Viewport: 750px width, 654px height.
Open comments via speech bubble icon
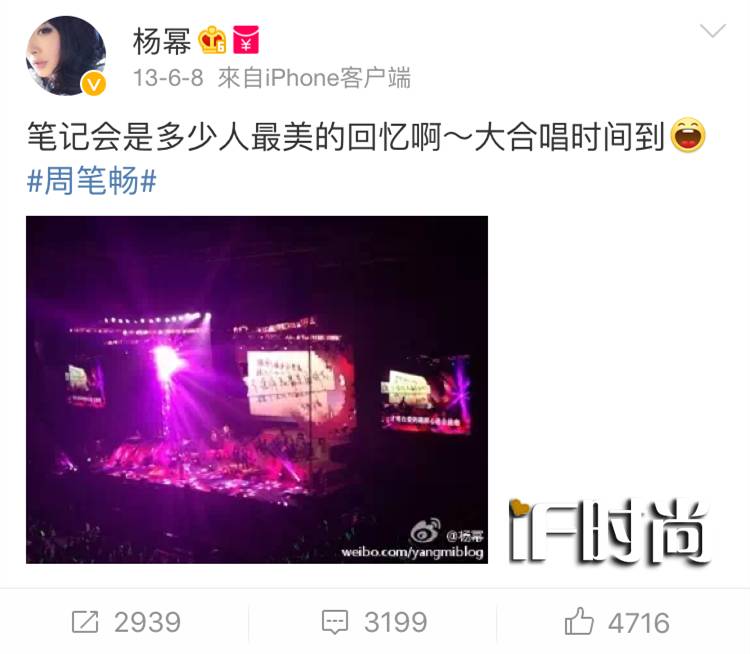pyautogui.click(x=335, y=622)
